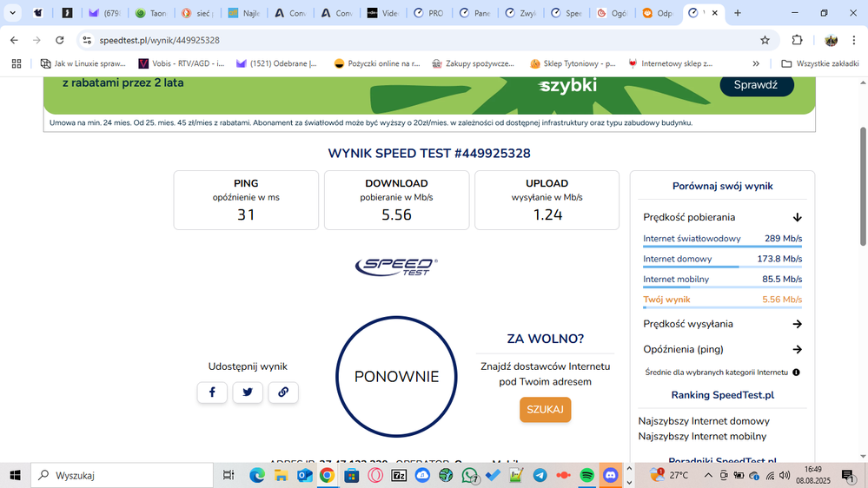Open Chrome profile avatar
Image resolution: width=868 pixels, height=488 pixels.
coord(831,40)
